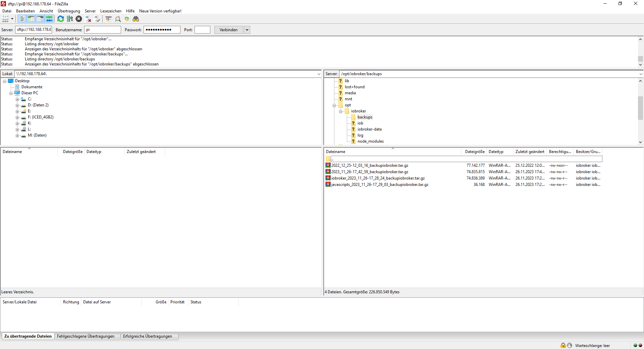The height and width of the screenshot is (349, 644).
Task: Expand the F: (ICED_4GB2) drive node
Action: [17, 117]
